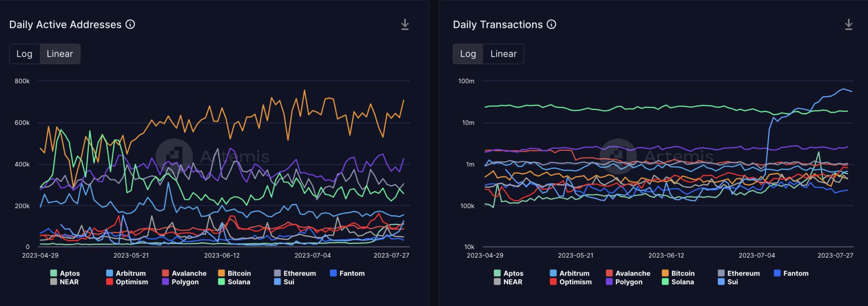The height and width of the screenshot is (306, 868).
Task: Select Linear scale for Daily Active Addresses
Action: pos(60,54)
